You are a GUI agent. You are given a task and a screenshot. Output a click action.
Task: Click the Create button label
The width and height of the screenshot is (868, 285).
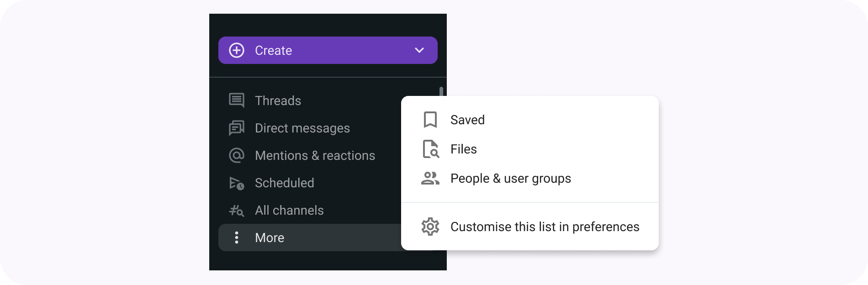273,50
